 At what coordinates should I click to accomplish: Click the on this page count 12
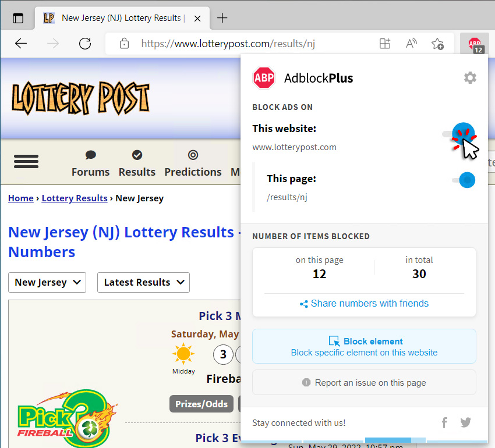[x=319, y=274]
